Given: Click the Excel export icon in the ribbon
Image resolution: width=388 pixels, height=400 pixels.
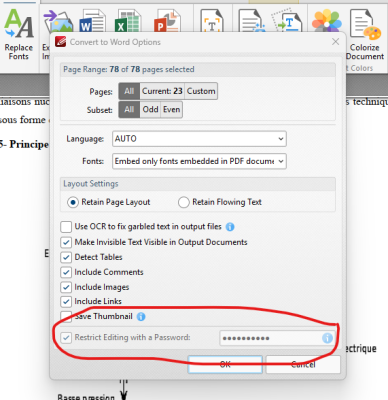Looking at the screenshot, I should pyautogui.click(x=127, y=21).
